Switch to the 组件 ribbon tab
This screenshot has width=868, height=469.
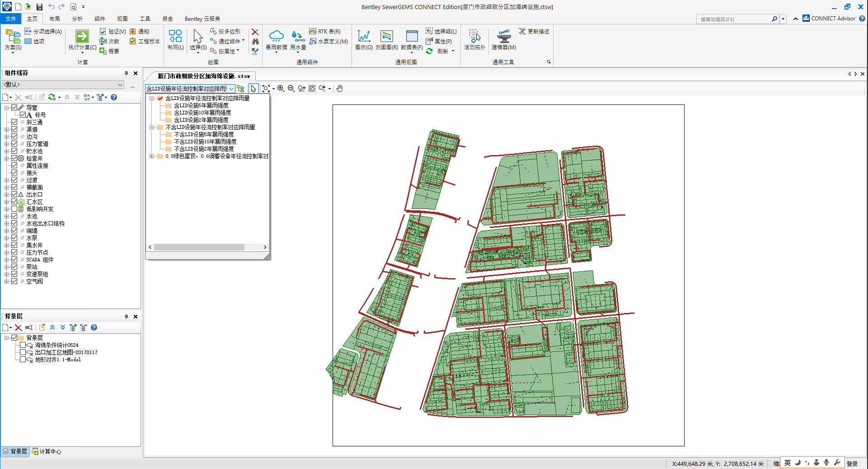100,19
